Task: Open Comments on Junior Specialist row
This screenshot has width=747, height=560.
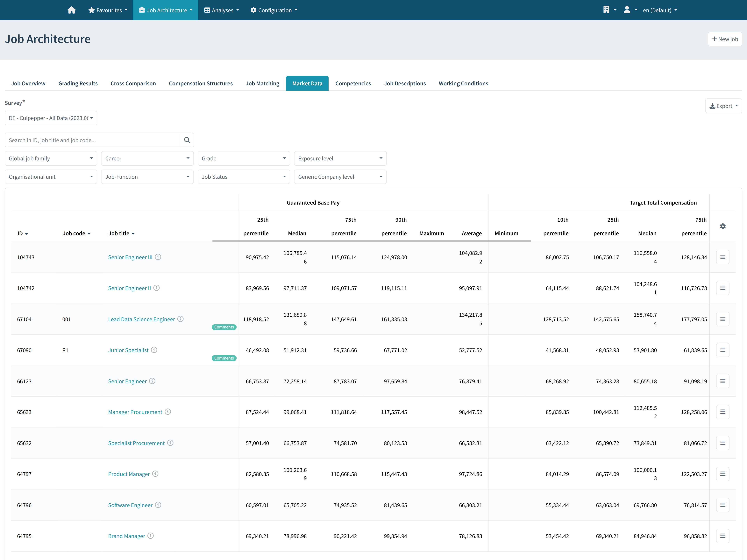Action: tap(224, 358)
